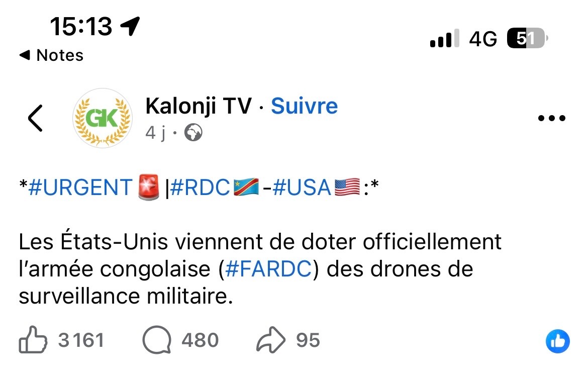Open the #URGENT hashtag
Screen dimensions: 588x378
pos(80,187)
